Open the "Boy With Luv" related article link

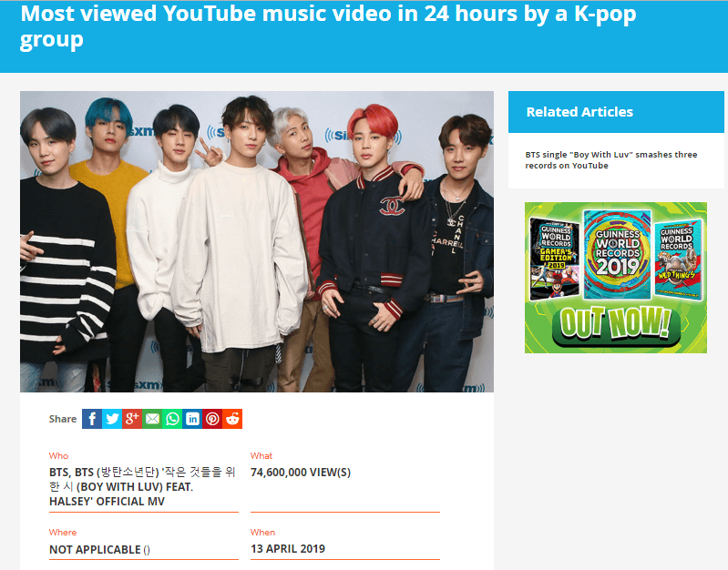click(611, 160)
